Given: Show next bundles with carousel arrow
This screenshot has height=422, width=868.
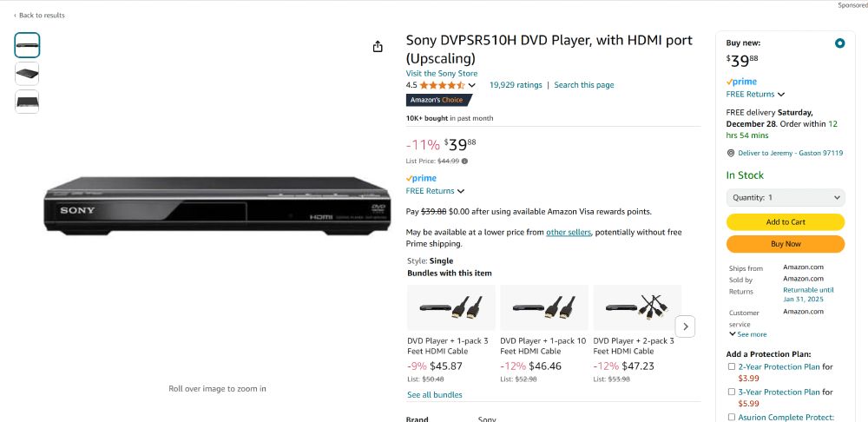Looking at the screenshot, I should [686, 326].
